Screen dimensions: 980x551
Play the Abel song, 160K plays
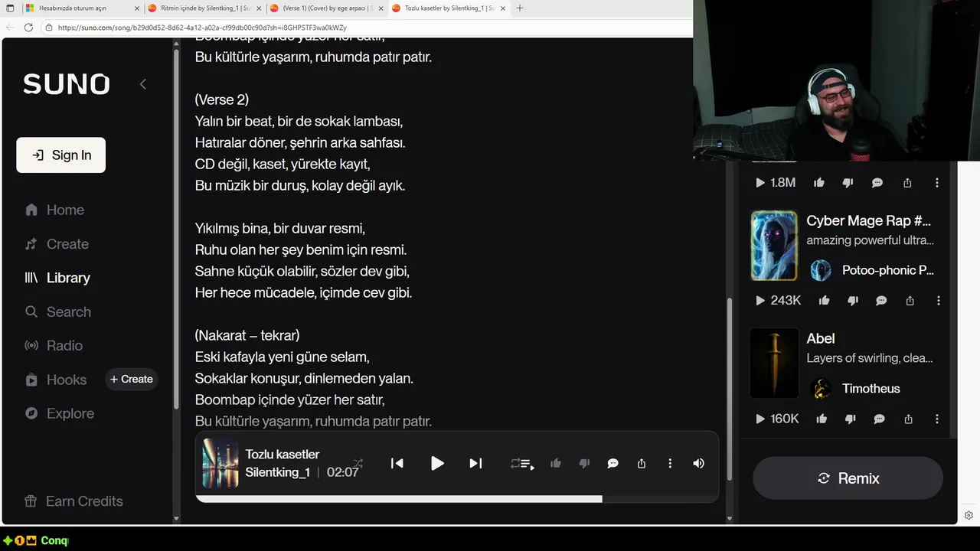tap(760, 419)
